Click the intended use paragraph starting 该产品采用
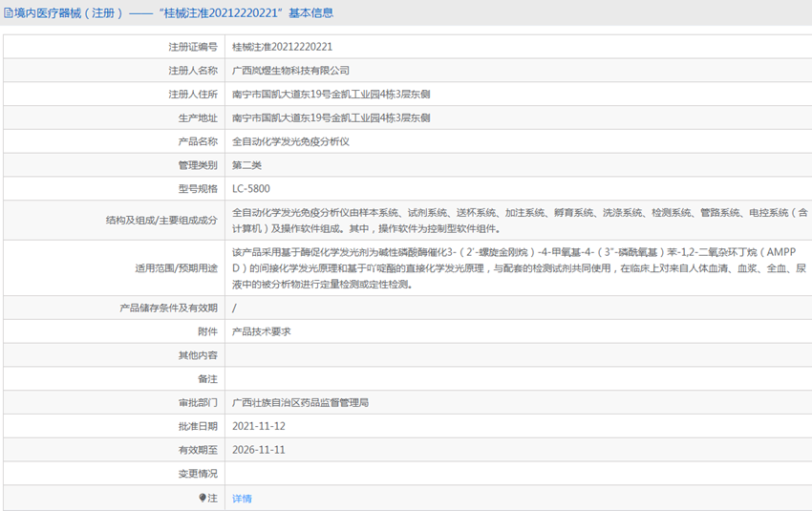The width and height of the screenshot is (812, 511). (519, 268)
